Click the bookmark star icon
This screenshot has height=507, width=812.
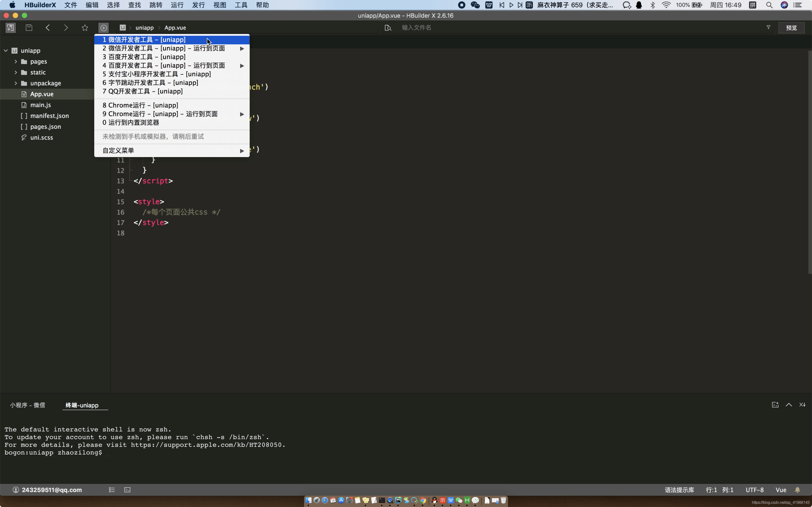85,28
